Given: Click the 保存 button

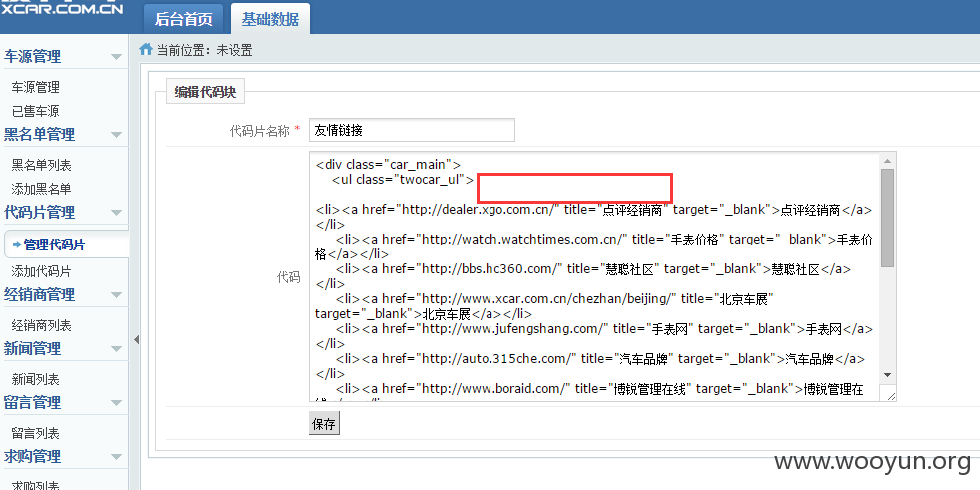Looking at the screenshot, I should pos(324,424).
